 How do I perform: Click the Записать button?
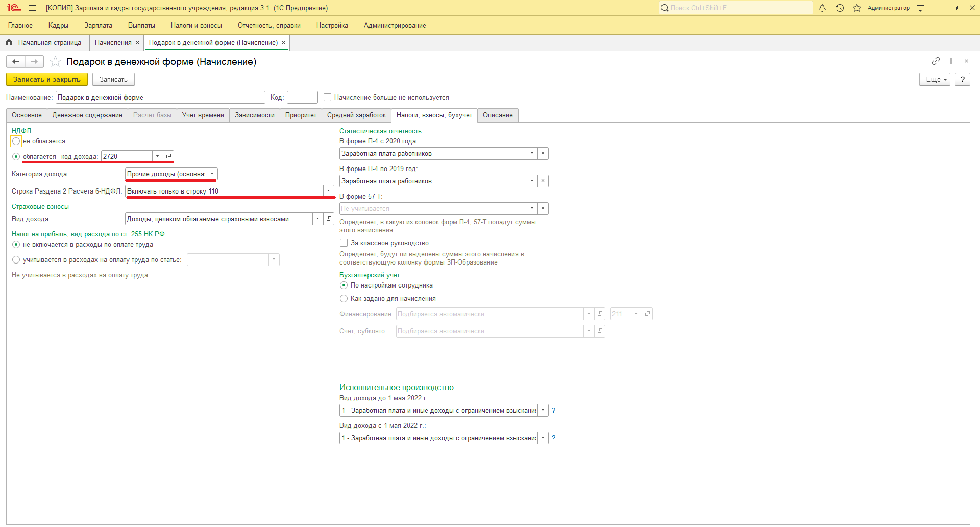pos(113,79)
